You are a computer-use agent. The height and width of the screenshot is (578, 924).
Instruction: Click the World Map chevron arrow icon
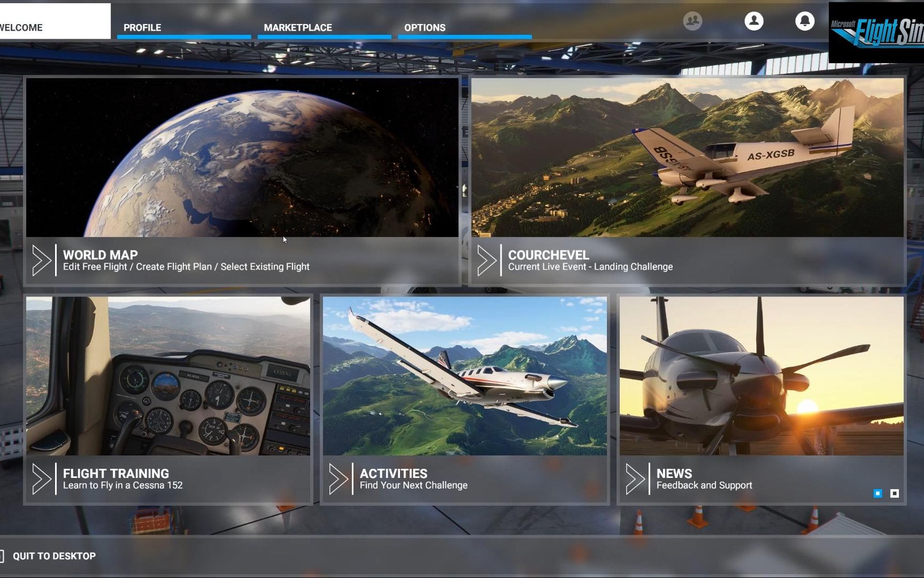coord(41,261)
